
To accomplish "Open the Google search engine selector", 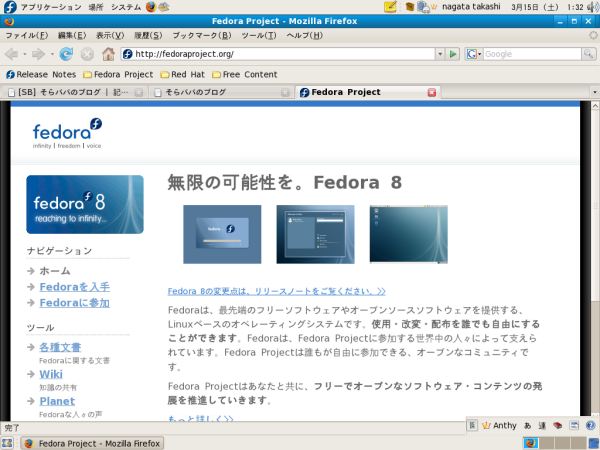I will (473, 54).
